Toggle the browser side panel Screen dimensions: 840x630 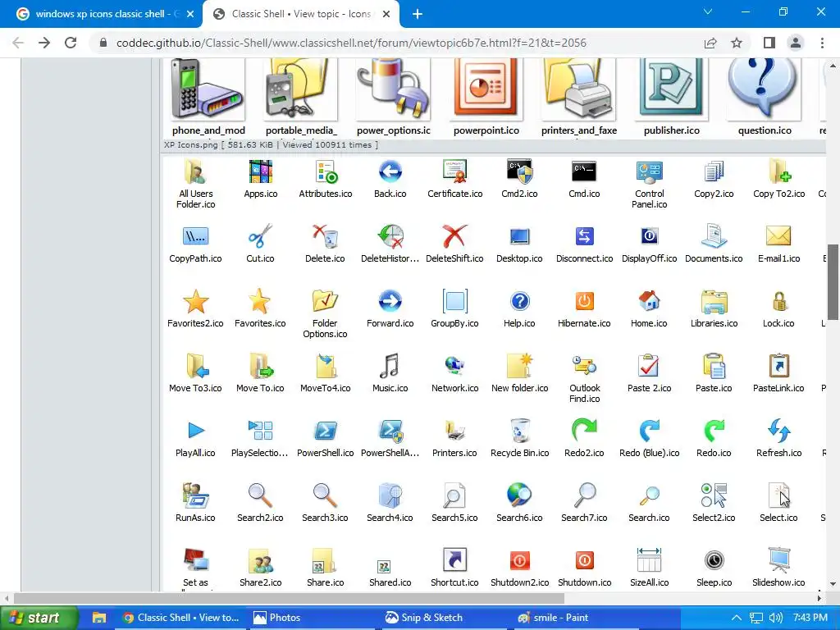[769, 43]
